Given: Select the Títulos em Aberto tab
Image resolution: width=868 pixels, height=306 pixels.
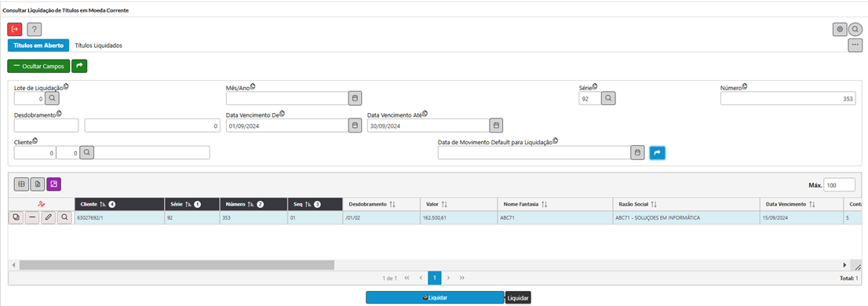Looking at the screenshot, I should 38,46.
